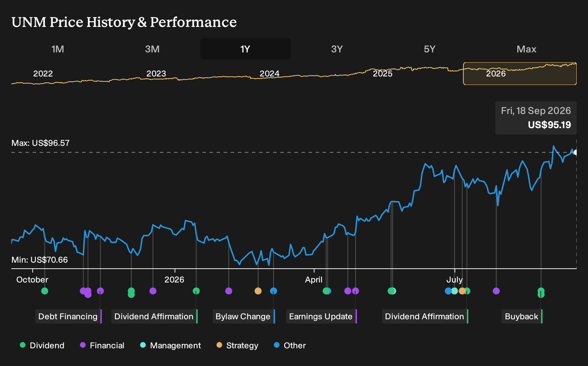588x366 pixels.
Task: Click the 2024 label on overview timeline
Action: (x=270, y=74)
